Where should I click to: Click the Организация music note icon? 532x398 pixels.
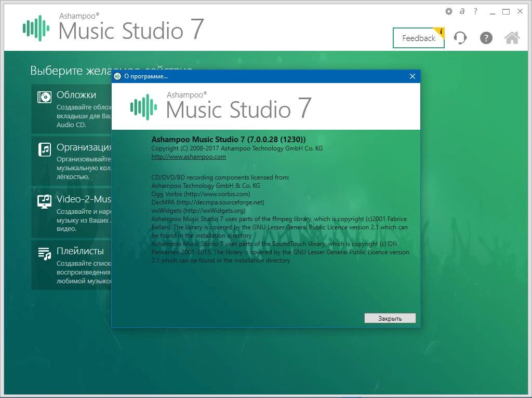pos(45,149)
